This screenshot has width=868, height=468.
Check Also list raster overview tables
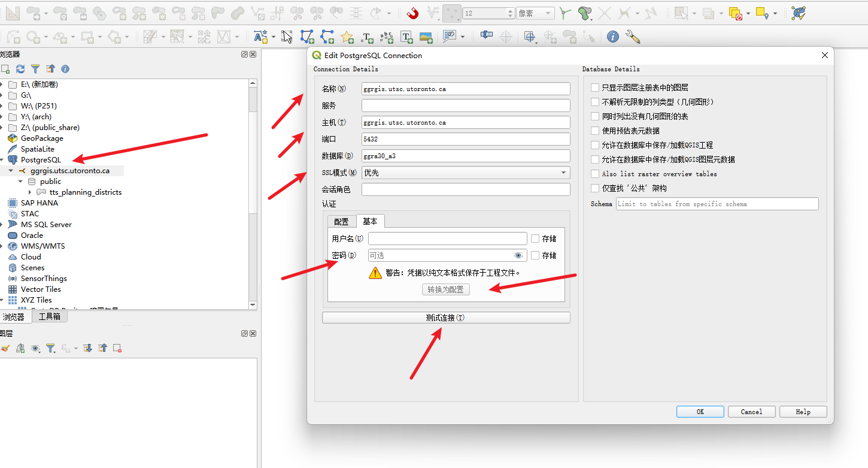594,174
